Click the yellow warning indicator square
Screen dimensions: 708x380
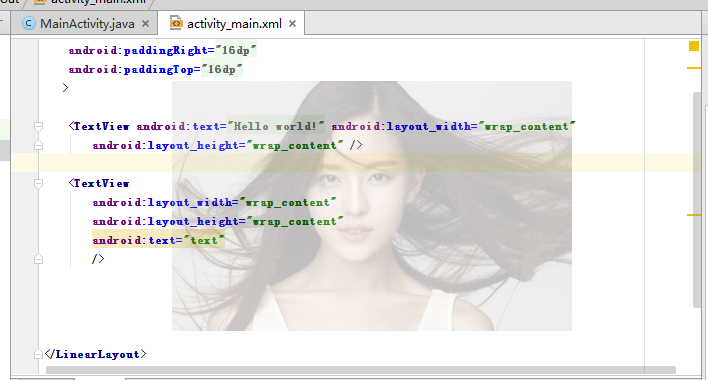click(694, 46)
